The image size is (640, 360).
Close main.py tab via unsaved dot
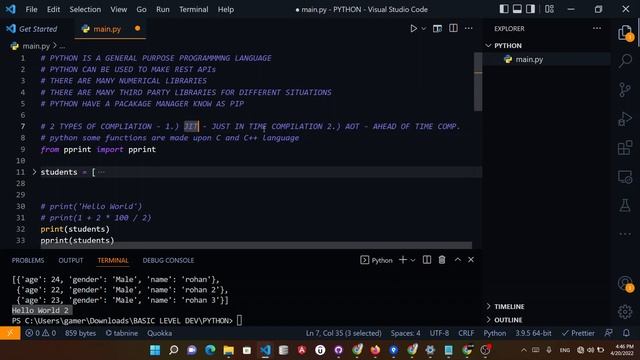coord(138,29)
